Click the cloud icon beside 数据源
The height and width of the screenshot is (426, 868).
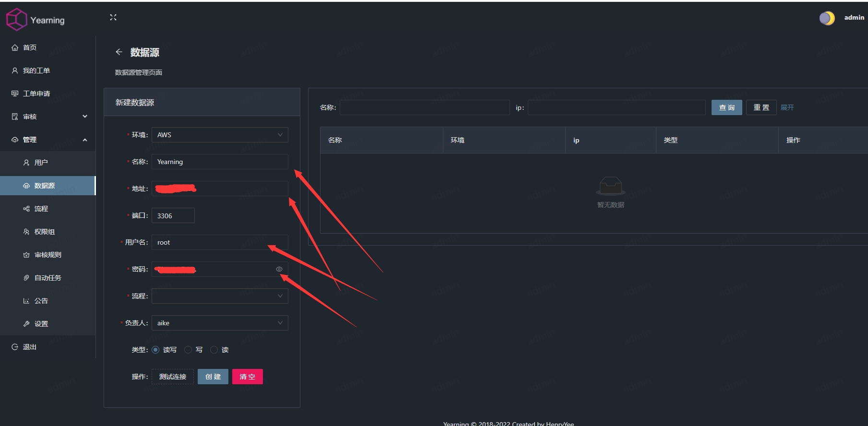tap(26, 186)
